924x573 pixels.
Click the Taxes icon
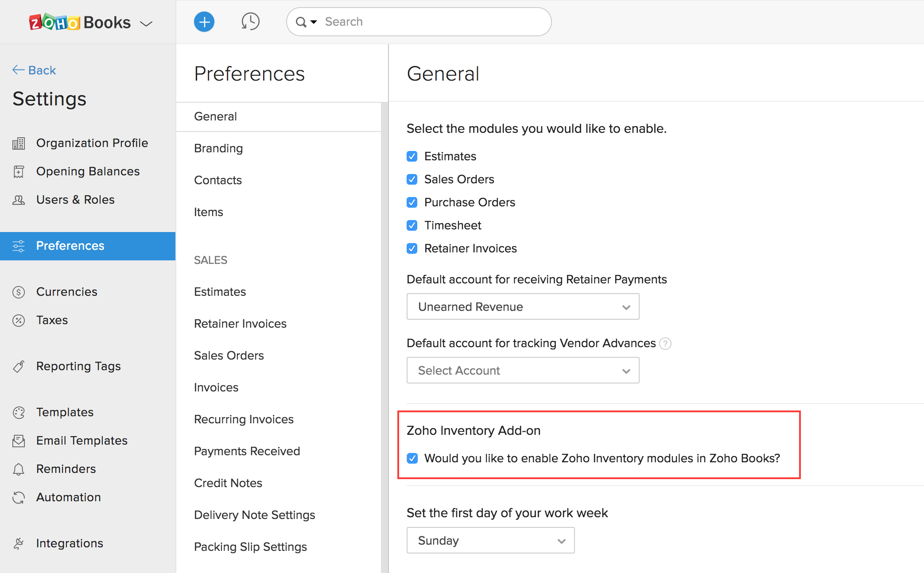click(x=19, y=320)
